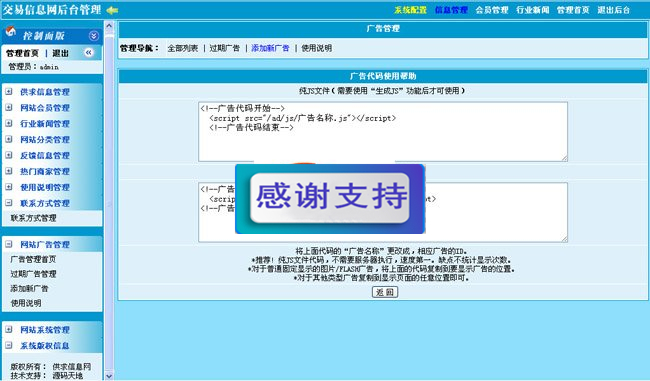Screen dimensions: 650x381
Task: Click the 返回 button
Action: tap(385, 292)
